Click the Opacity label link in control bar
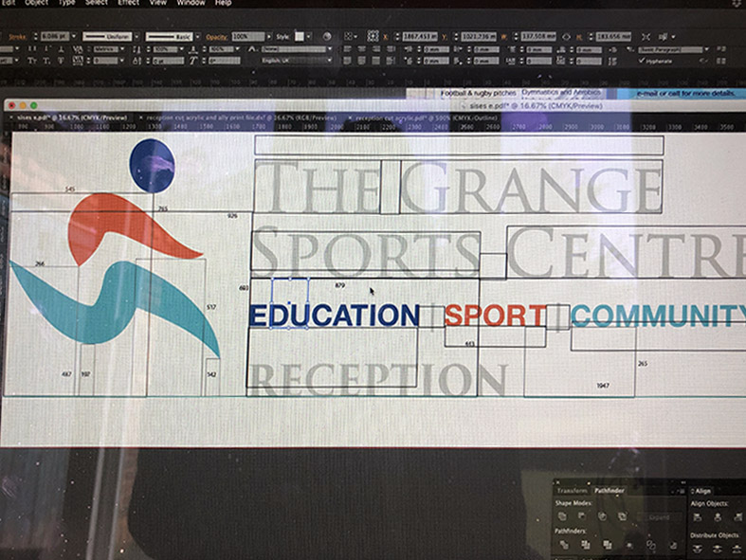746x560 pixels. [x=217, y=37]
